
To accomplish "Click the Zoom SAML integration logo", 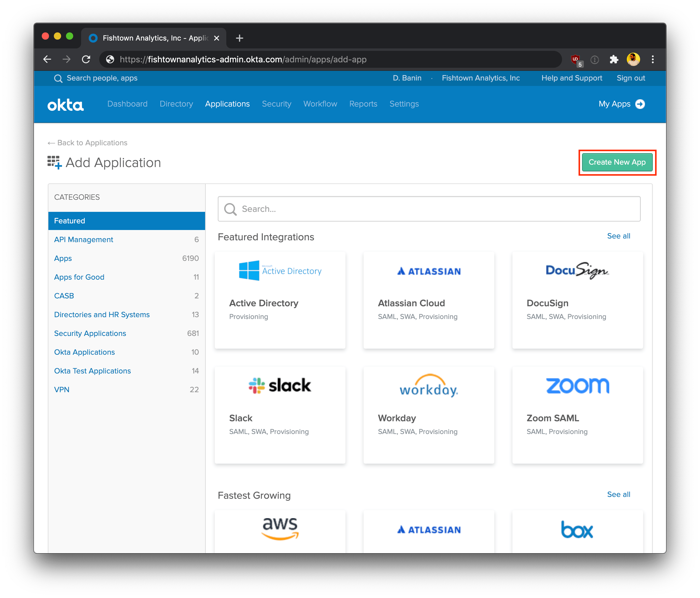I will point(577,385).
